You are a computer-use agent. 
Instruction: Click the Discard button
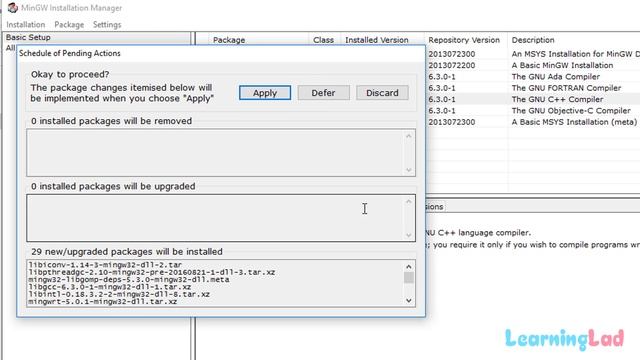382,93
